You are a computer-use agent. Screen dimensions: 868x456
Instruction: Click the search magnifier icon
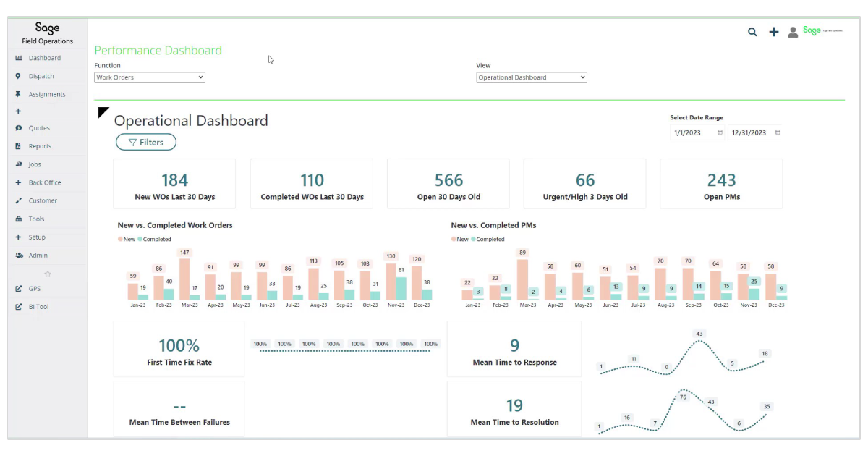coord(752,32)
